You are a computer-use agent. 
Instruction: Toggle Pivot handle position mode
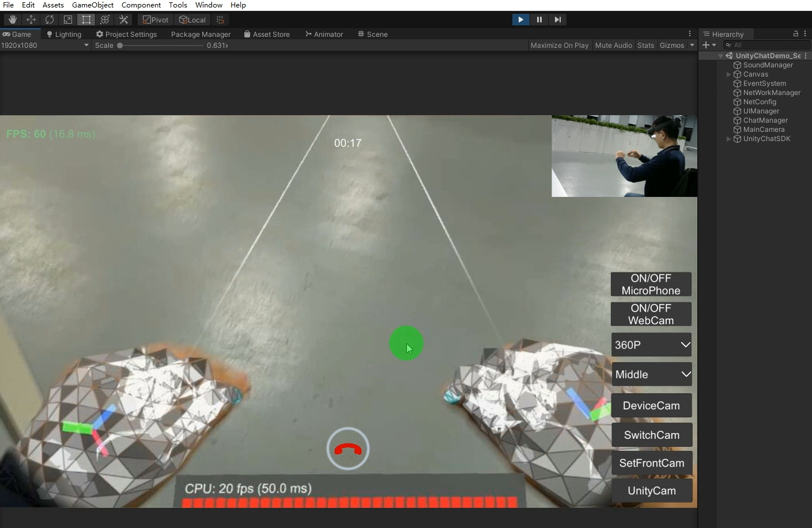(x=156, y=20)
